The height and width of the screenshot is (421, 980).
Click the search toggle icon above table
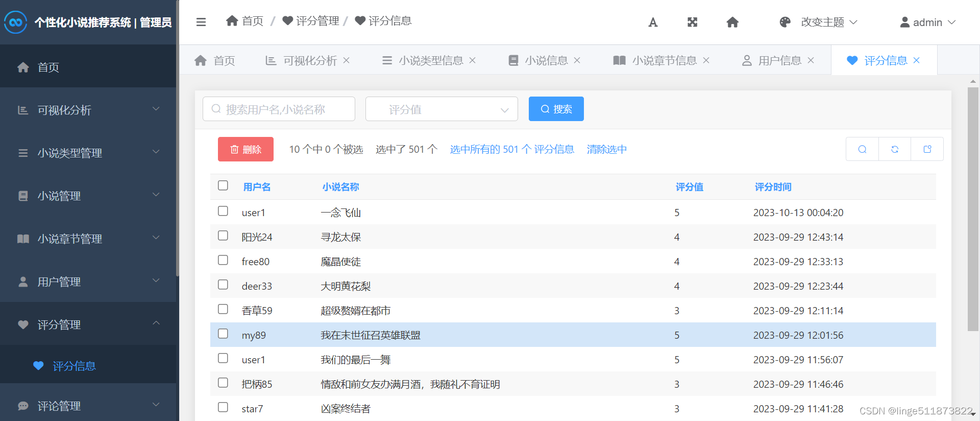[862, 149]
